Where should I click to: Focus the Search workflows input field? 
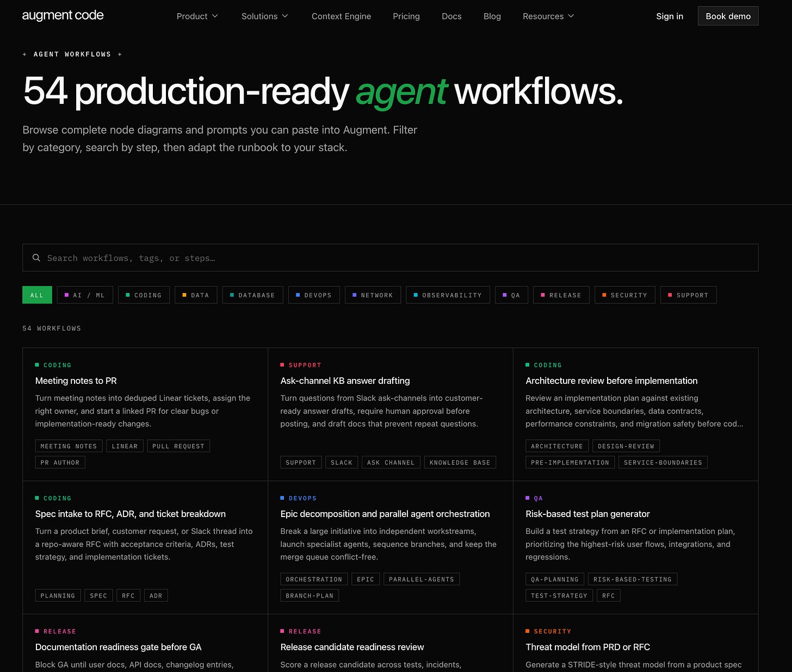390,258
